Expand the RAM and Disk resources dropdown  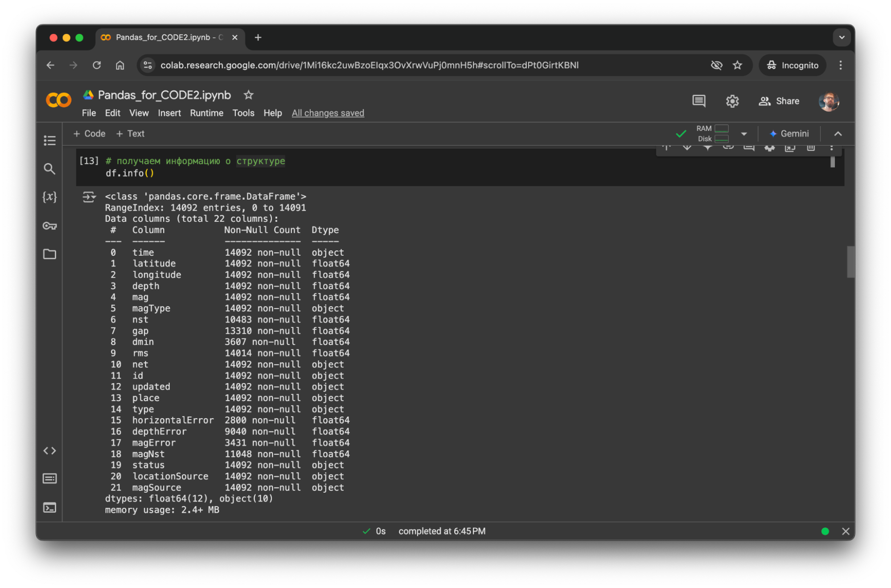click(x=743, y=134)
